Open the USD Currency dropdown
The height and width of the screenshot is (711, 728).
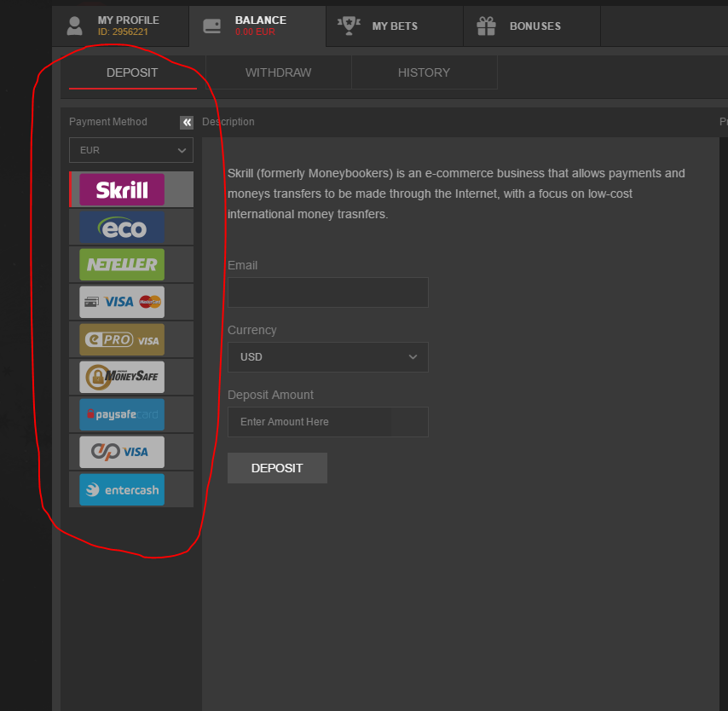tap(328, 357)
